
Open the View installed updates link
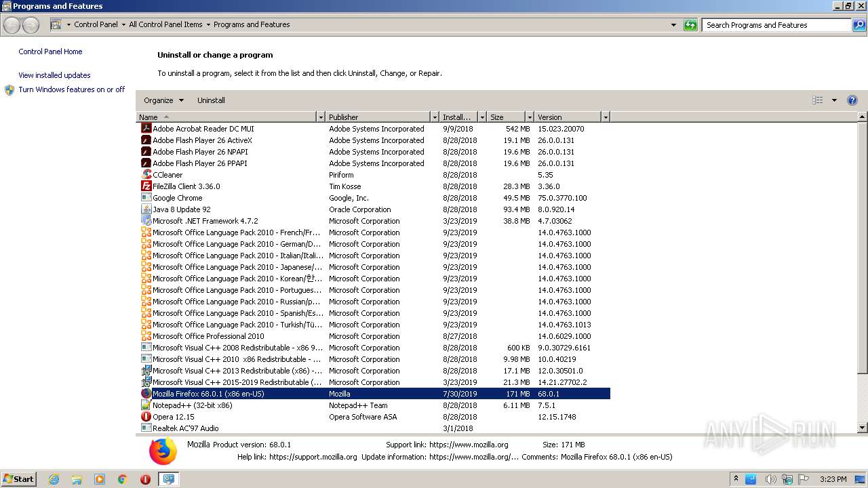tap(54, 75)
